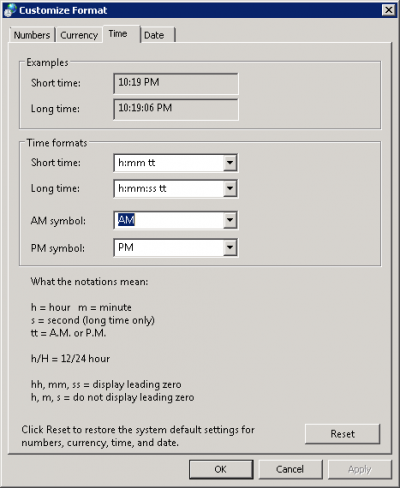This screenshot has width=400, height=488.
Task: Open the AM symbol dropdown arrow
Action: click(x=230, y=220)
